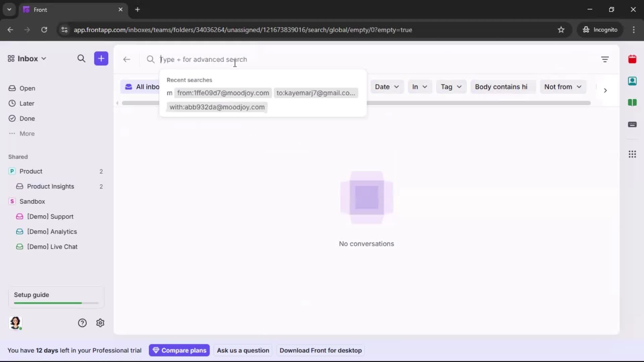Open workspace settings gear

100,323
